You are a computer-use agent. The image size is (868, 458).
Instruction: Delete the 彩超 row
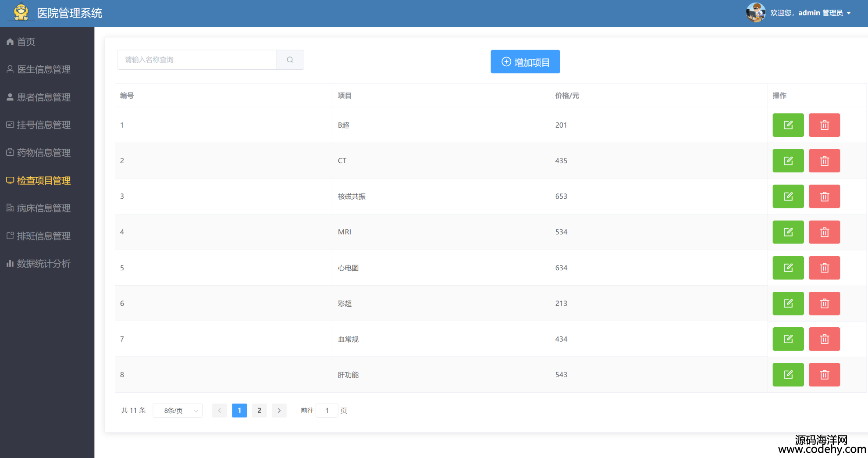pos(824,303)
